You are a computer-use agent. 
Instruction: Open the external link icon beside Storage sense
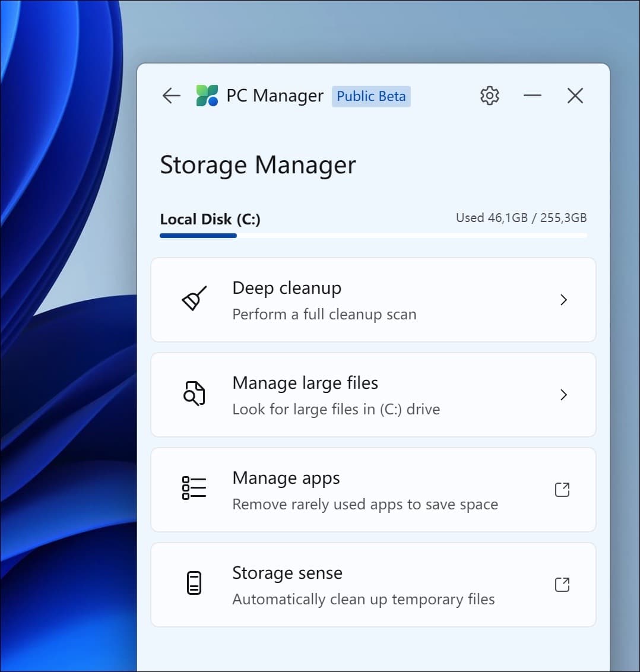(562, 584)
